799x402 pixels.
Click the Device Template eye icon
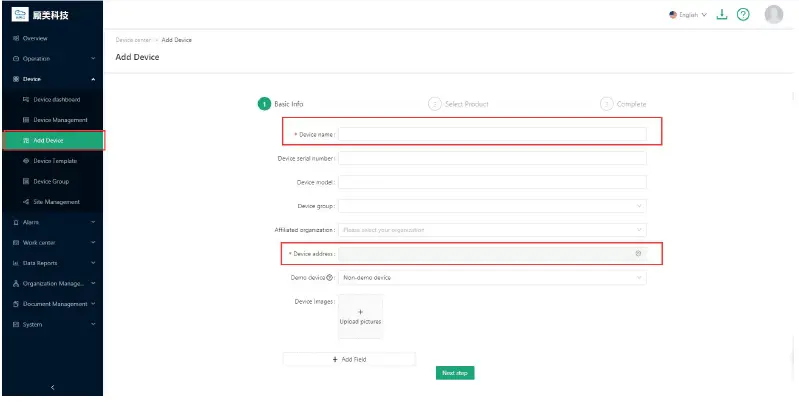26,161
